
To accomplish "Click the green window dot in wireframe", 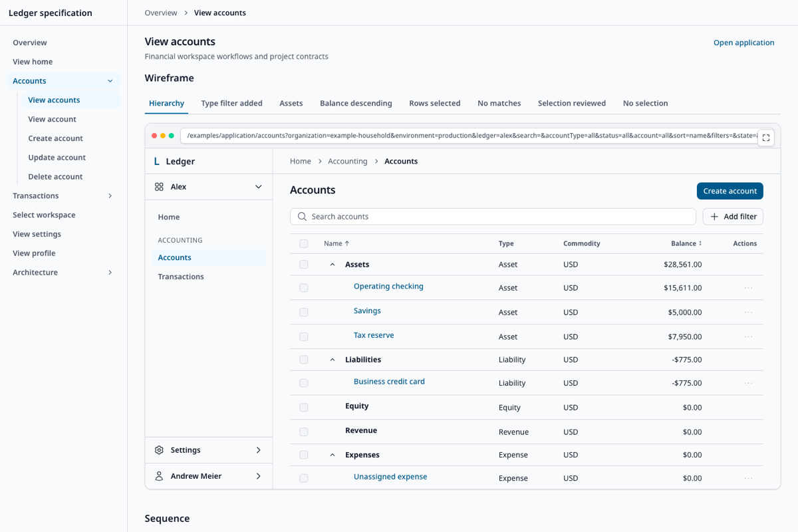I will pos(172,136).
